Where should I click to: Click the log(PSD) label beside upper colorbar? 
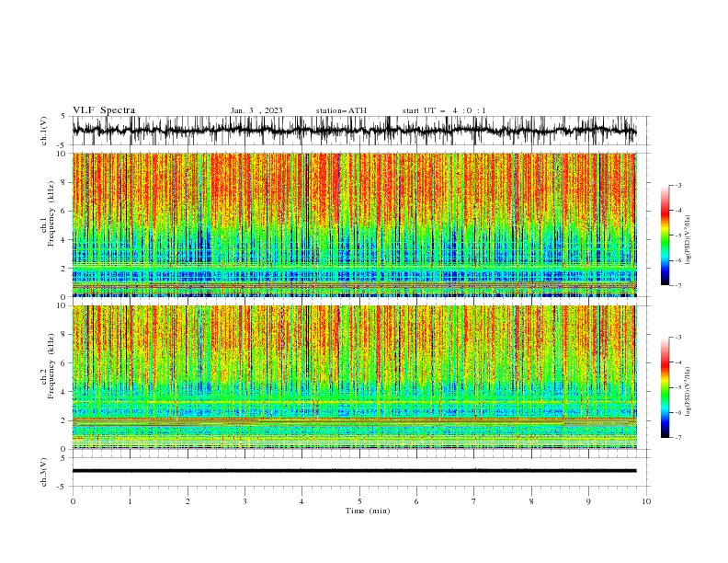coord(688,240)
